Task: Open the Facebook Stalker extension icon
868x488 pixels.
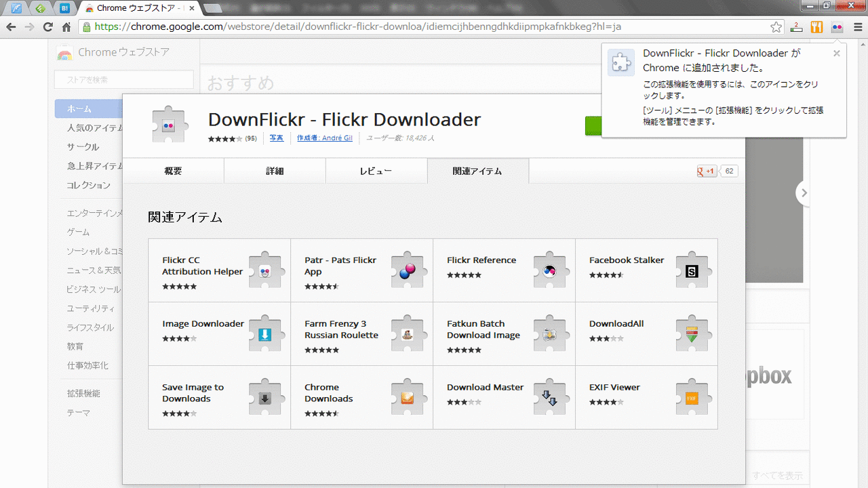Action: click(x=692, y=270)
